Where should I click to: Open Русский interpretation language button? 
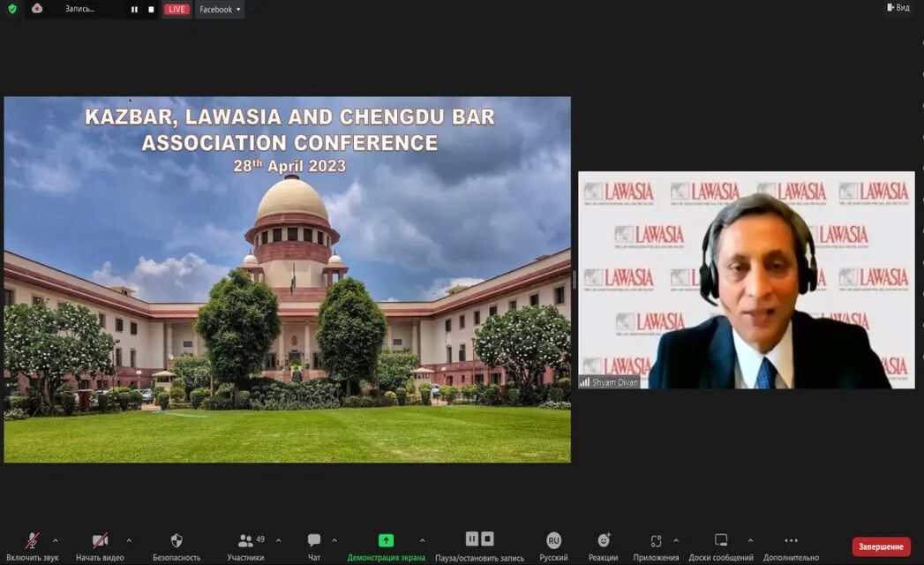553,546
